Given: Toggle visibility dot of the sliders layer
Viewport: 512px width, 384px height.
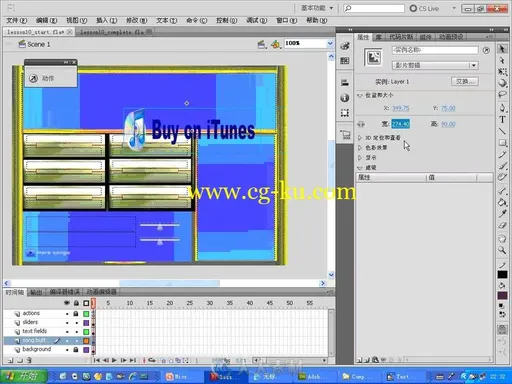Looking at the screenshot, I should [67, 323].
